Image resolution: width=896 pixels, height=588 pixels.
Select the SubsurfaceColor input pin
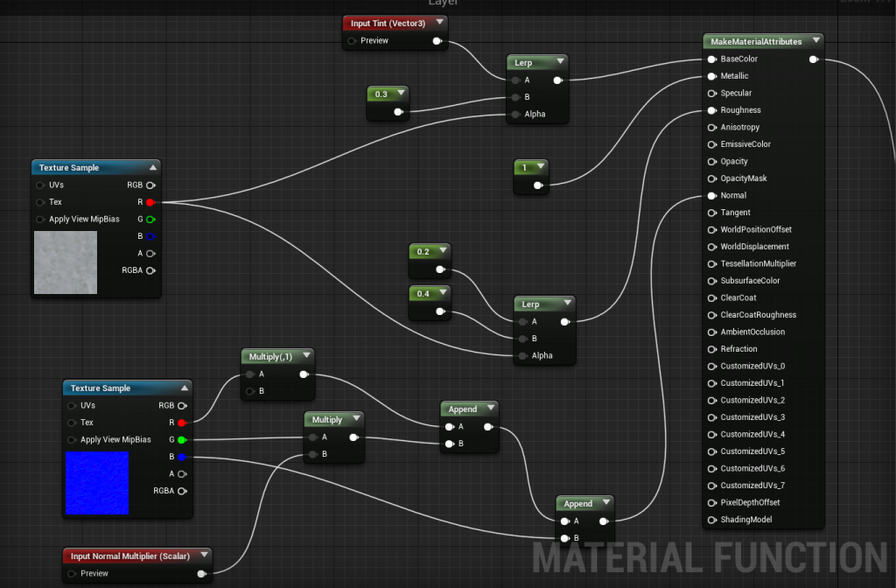click(712, 281)
